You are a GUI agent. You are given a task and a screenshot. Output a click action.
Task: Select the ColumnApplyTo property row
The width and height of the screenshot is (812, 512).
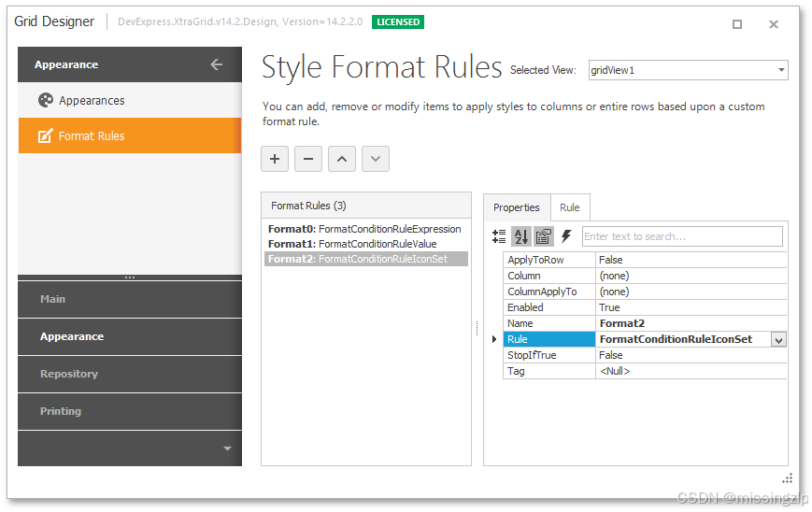pyautogui.click(x=645, y=292)
